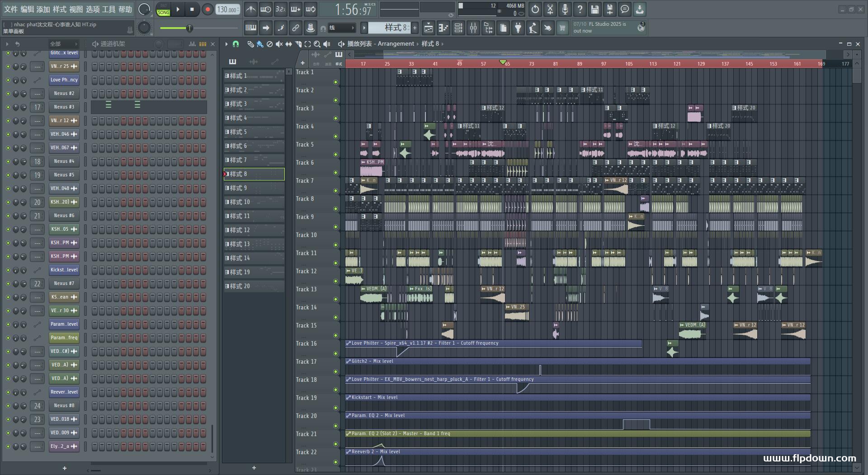868x475 pixels.
Task: Select the playlist pencil draw tool
Action: pos(250,44)
